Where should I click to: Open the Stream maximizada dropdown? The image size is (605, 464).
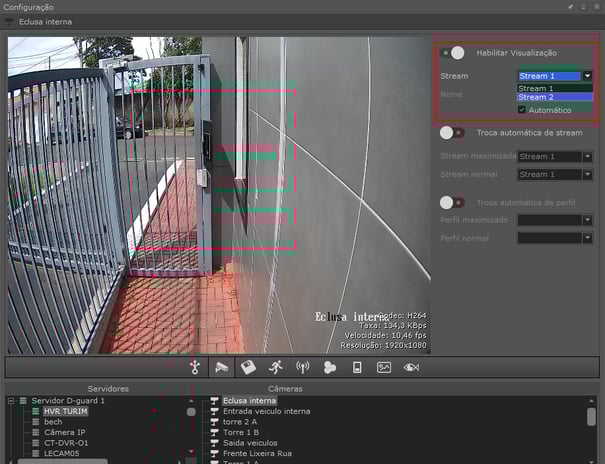click(587, 157)
